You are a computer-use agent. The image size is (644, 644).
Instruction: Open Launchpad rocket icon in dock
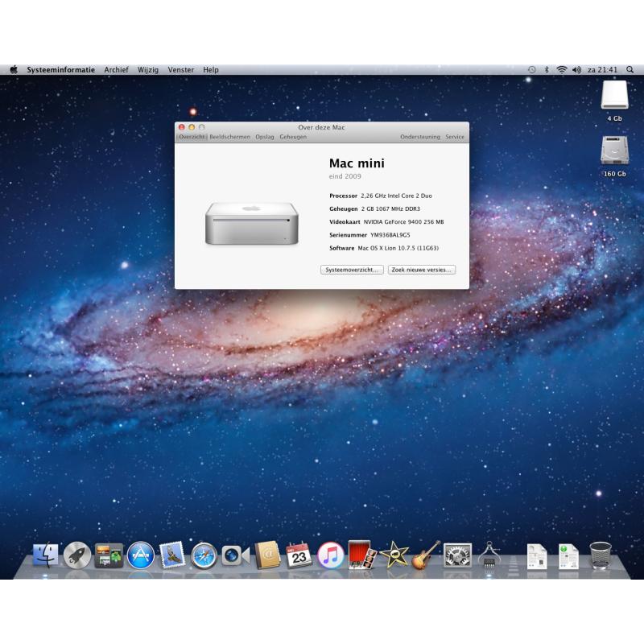coord(77,555)
